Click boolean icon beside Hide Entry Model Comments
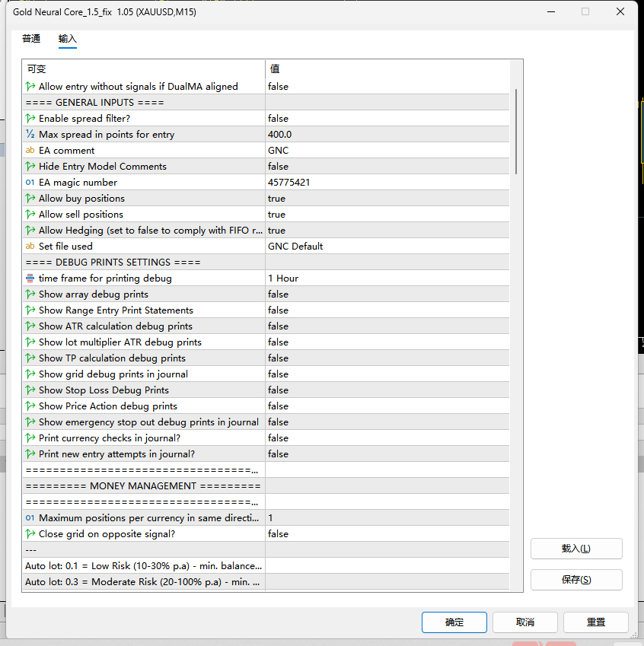Image resolution: width=644 pixels, height=646 pixels. pyautogui.click(x=30, y=167)
